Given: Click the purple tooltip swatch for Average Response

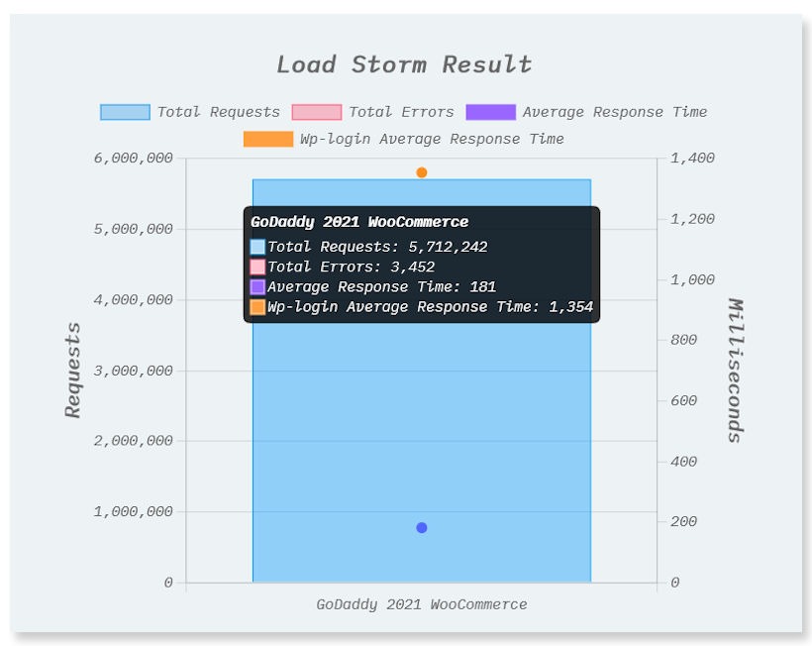Looking at the screenshot, I should [x=257, y=287].
